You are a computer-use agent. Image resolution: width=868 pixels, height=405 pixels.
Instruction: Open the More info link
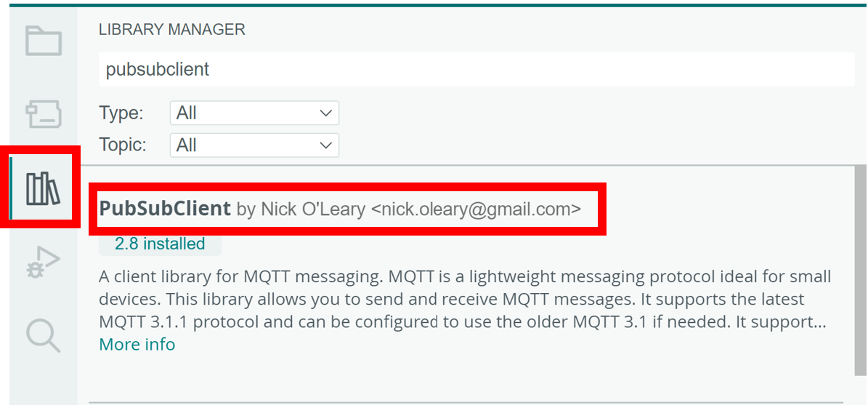pos(137,344)
